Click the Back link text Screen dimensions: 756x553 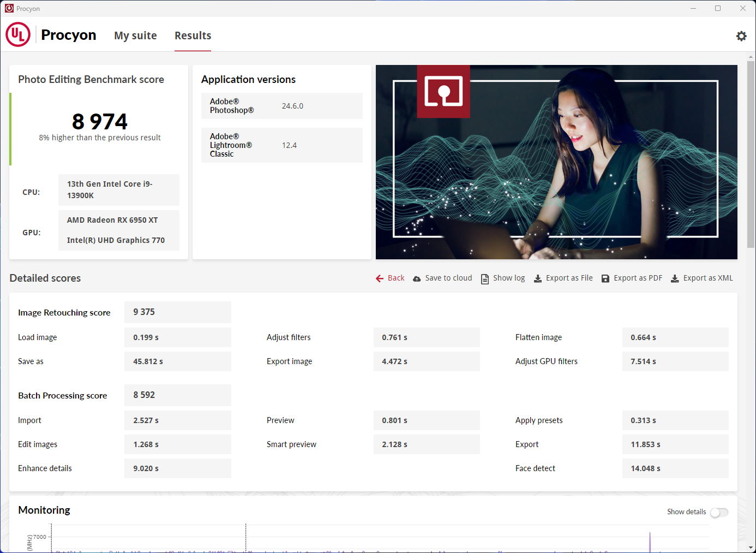[x=396, y=278]
